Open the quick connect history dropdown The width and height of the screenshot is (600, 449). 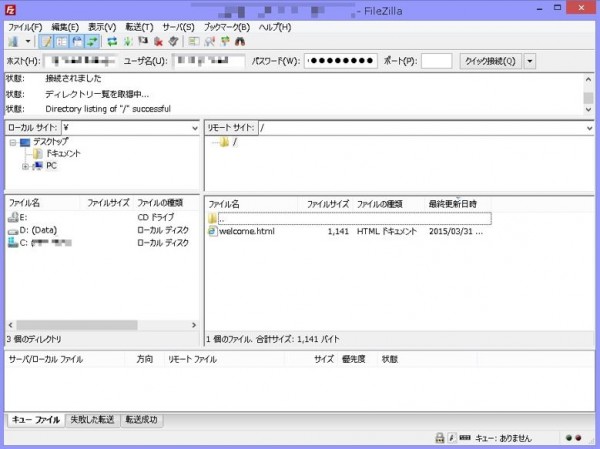pyautogui.click(x=530, y=61)
